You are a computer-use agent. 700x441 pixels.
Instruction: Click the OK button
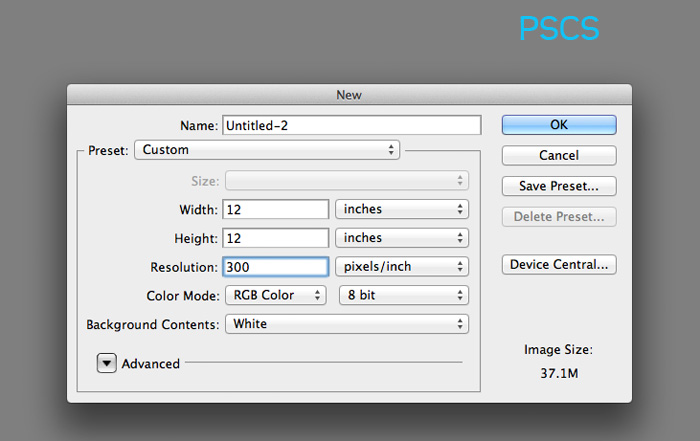tap(559, 125)
